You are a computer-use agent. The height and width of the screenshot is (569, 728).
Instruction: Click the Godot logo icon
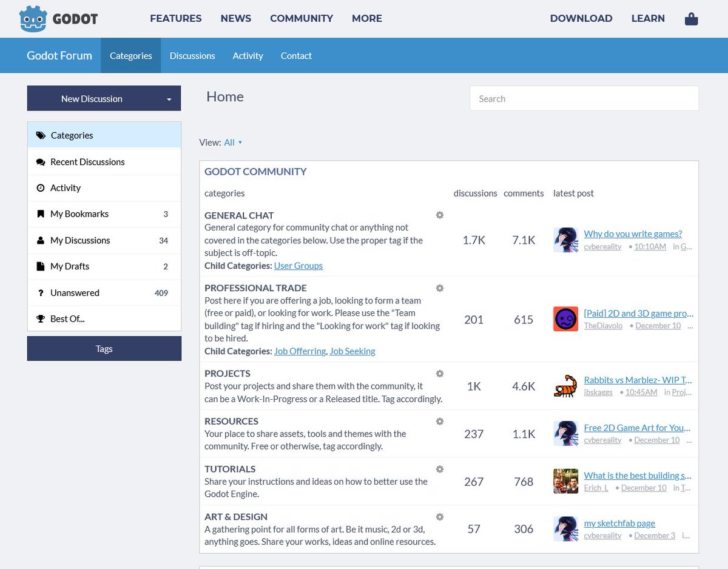coord(33,19)
